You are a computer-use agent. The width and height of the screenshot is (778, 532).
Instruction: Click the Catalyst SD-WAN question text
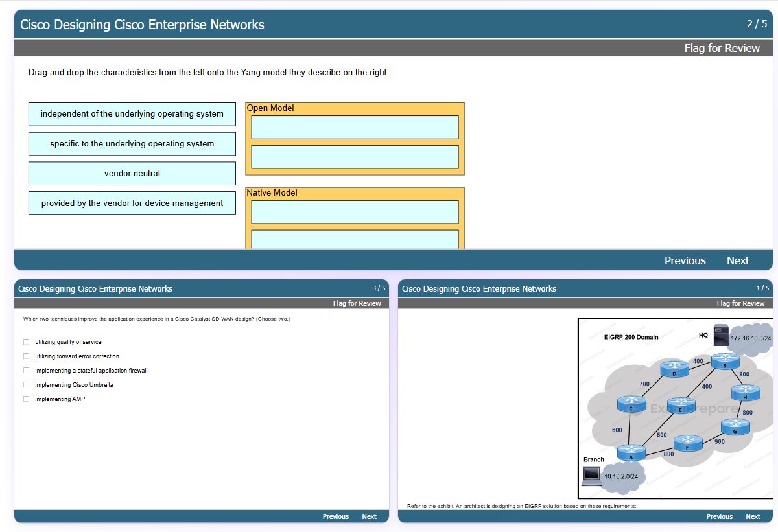point(157,319)
